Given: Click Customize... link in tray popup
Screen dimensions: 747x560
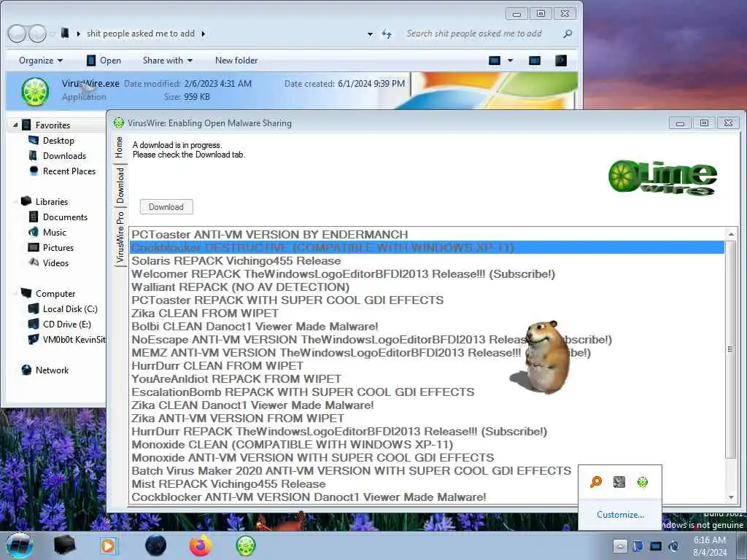Looking at the screenshot, I should [620, 514].
